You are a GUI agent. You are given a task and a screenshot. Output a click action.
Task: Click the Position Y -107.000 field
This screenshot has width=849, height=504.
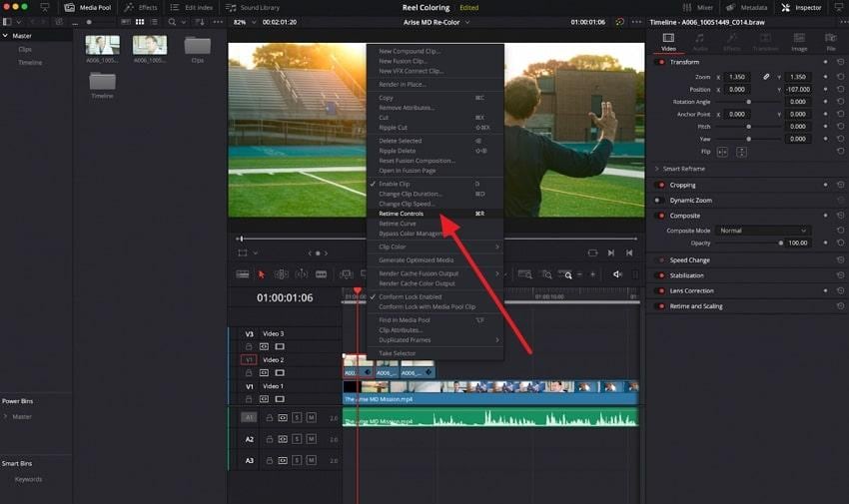798,89
